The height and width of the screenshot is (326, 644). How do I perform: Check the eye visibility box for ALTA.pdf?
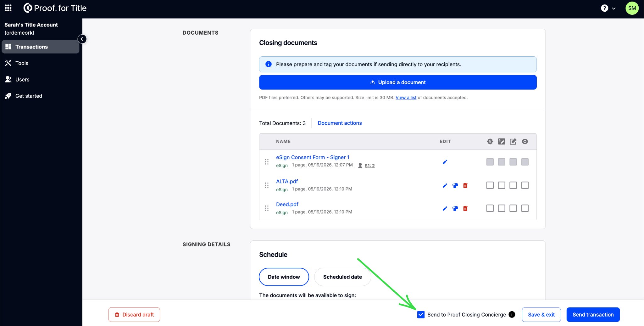525,185
